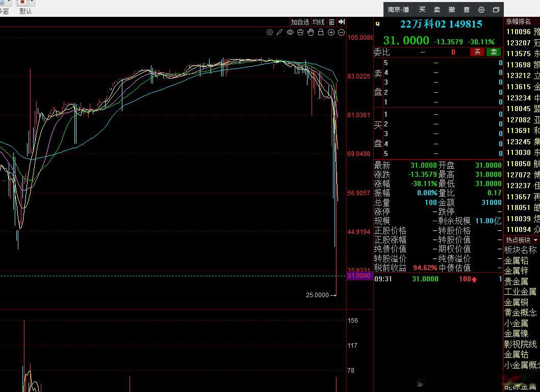Open the 贵金属 sector
Viewport: 540px width, 392px height.
(516, 281)
